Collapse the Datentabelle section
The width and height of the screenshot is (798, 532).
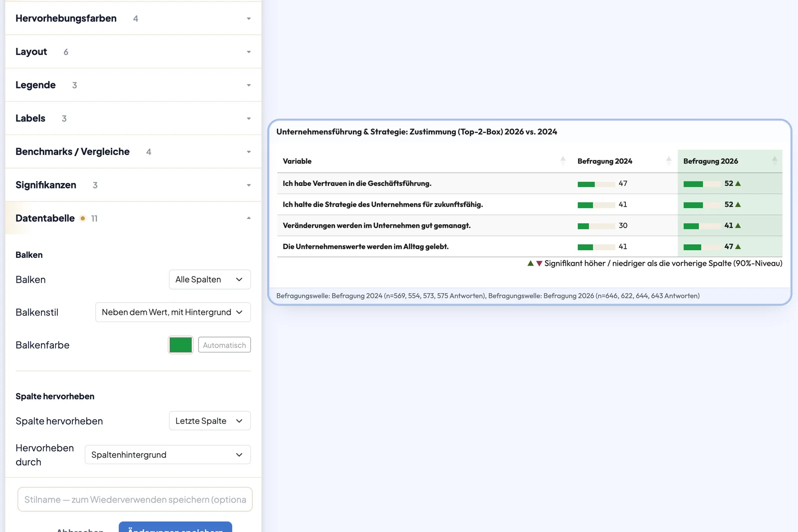[133, 218]
